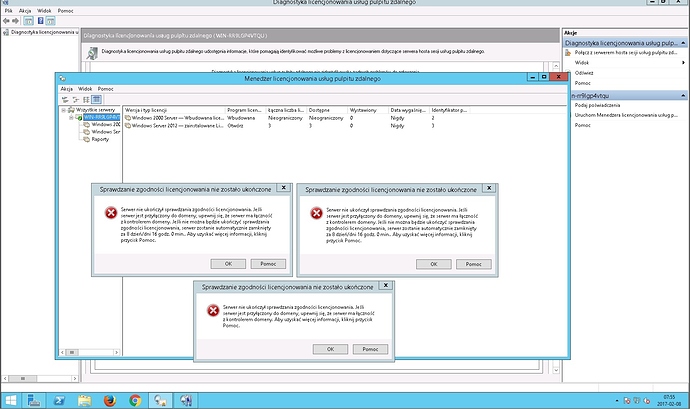The width and height of the screenshot is (690, 409).
Task: Click Pomoc in the bottom error dialog
Action: (371, 349)
